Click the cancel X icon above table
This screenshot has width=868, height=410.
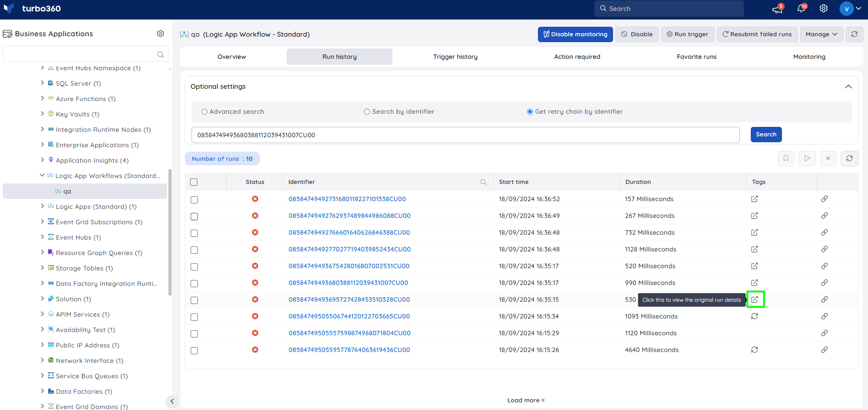coord(828,159)
